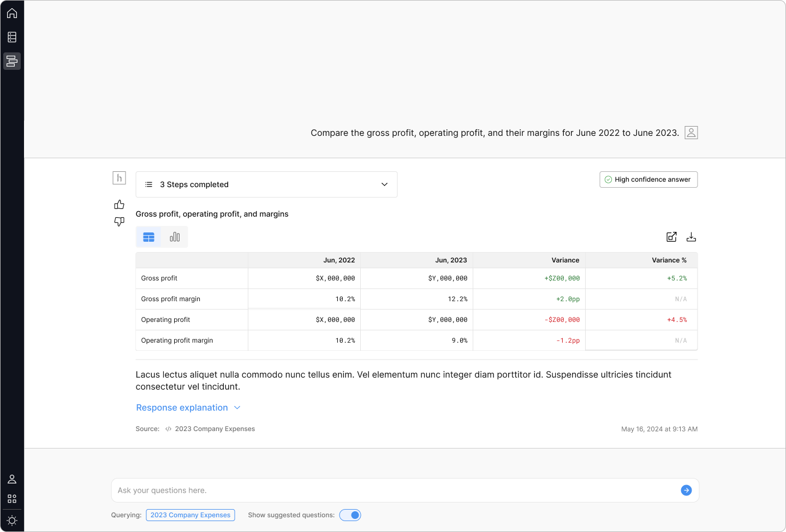Click the code icon beside source name

168,429
